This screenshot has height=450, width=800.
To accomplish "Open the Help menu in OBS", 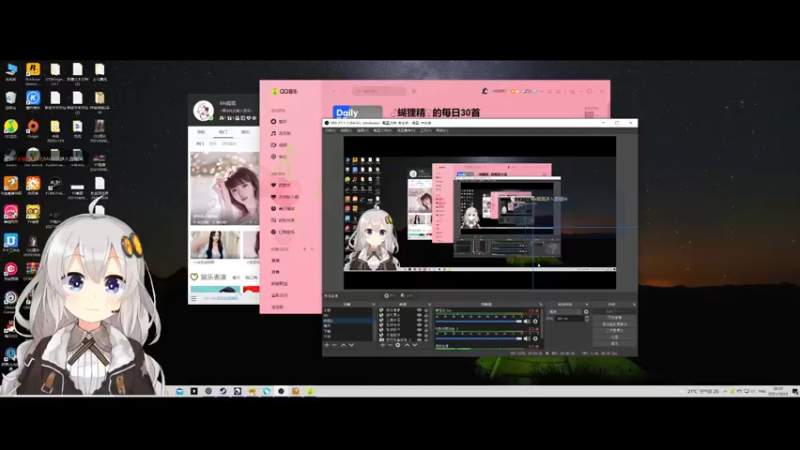I will (x=442, y=131).
